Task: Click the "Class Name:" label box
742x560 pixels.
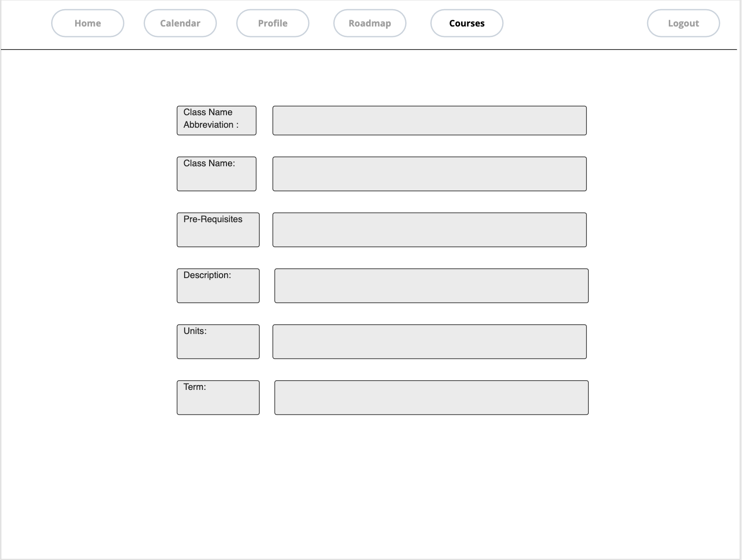Action: point(216,174)
